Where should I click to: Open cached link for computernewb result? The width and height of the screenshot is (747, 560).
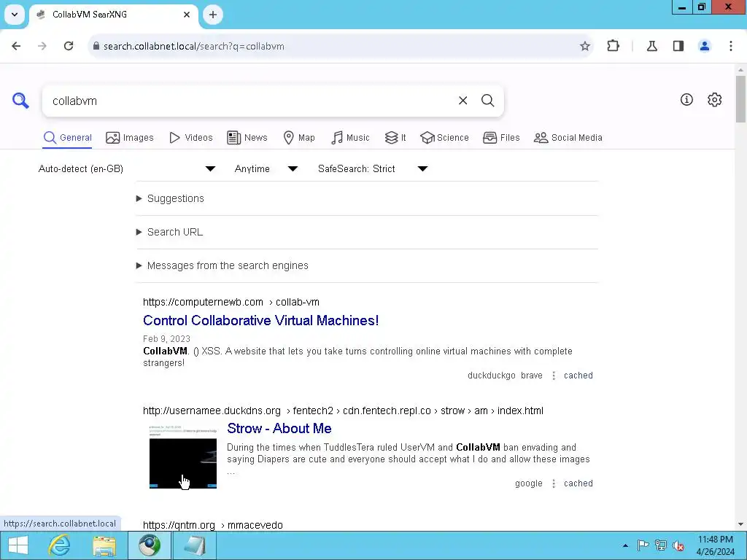[578, 376]
